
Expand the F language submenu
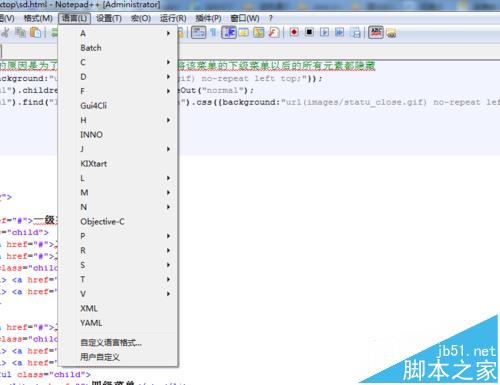(118, 91)
